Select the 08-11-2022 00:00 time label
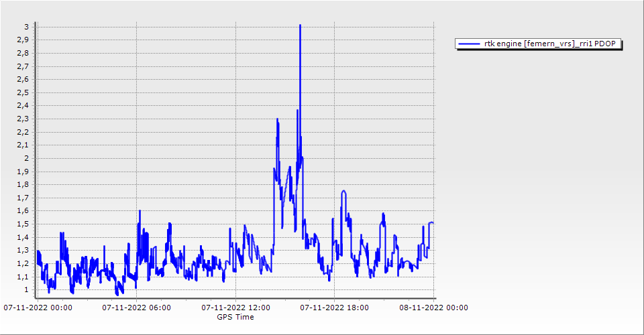The image size is (644, 335). [x=433, y=308]
